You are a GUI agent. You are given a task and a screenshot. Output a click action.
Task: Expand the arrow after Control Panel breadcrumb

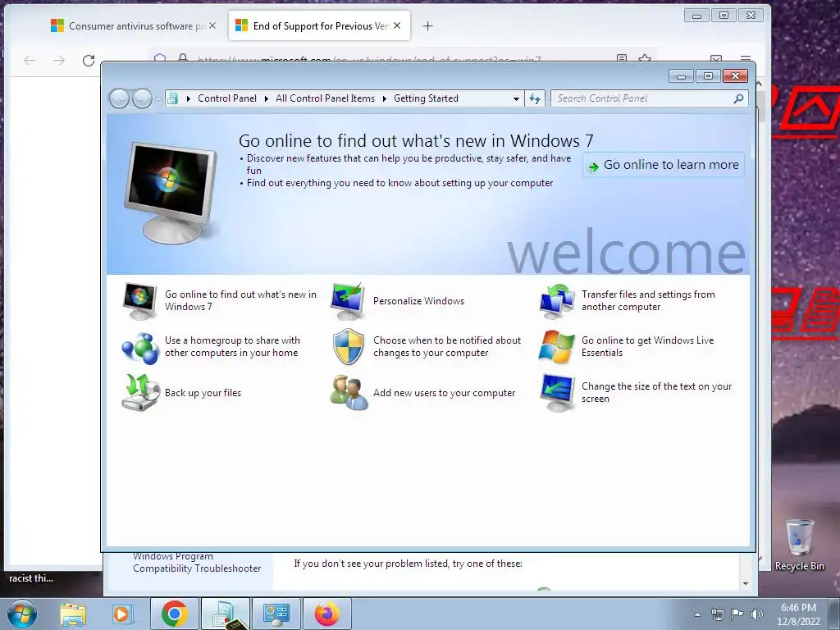pos(266,98)
